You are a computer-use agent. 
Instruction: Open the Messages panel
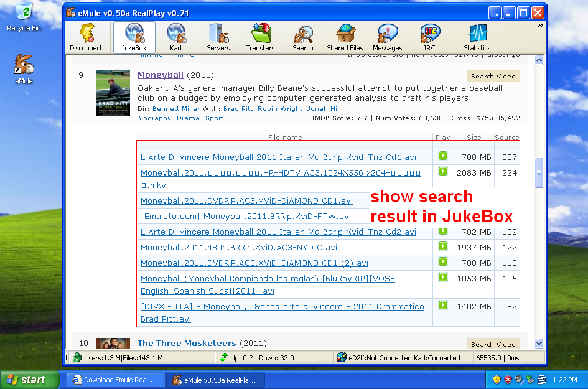coord(388,37)
